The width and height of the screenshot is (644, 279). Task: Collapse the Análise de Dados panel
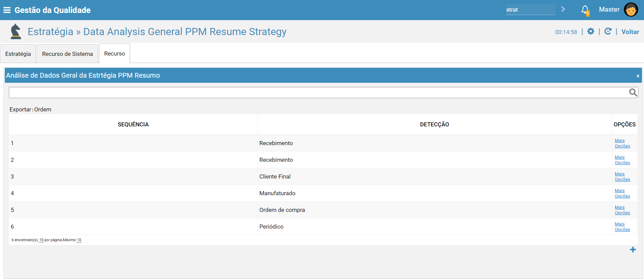638,76
